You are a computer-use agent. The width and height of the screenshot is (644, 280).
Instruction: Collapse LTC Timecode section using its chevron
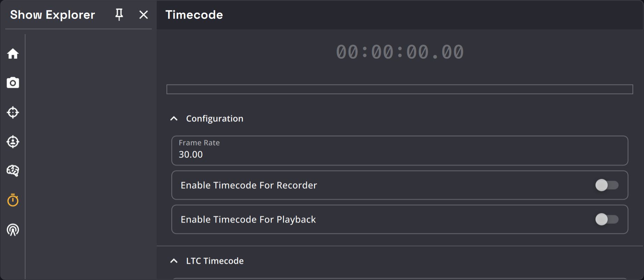pos(174,261)
